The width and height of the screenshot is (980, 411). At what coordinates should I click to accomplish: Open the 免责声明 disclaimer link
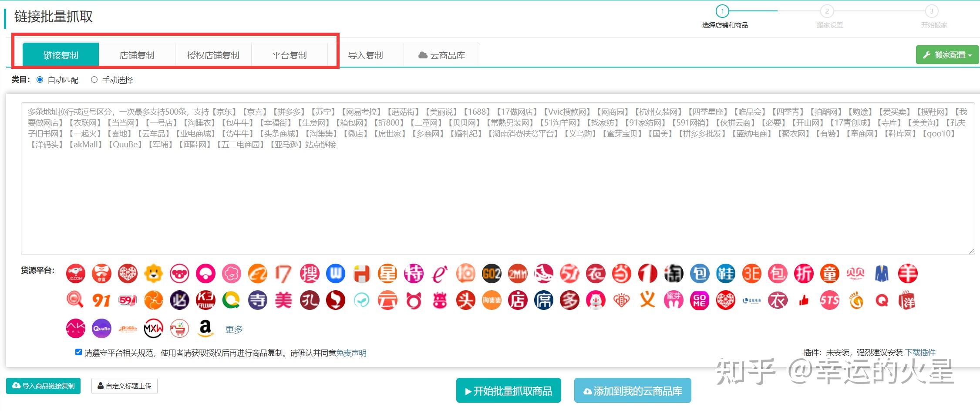click(x=351, y=353)
